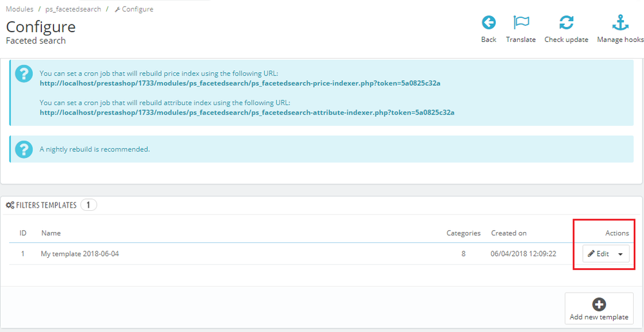Click the template count badge showing 1

click(x=89, y=204)
